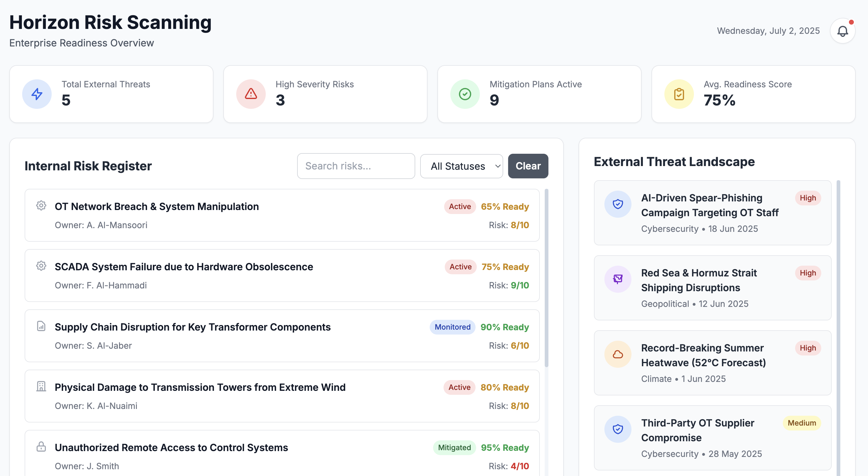The height and width of the screenshot is (476, 868).
Task: Click Geopolitical • 12 Jun 2025 text
Action: (695, 304)
